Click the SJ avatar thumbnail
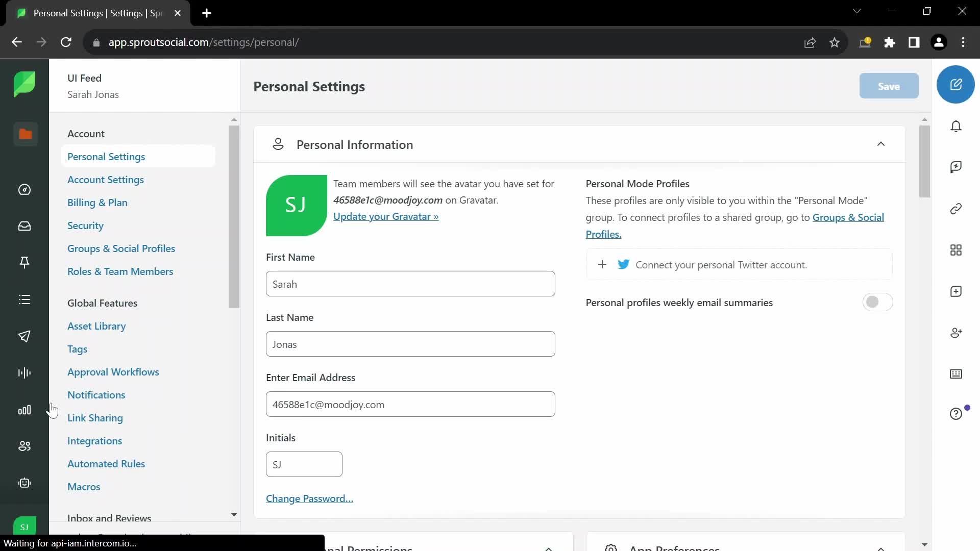The height and width of the screenshot is (551, 980). [x=296, y=206]
